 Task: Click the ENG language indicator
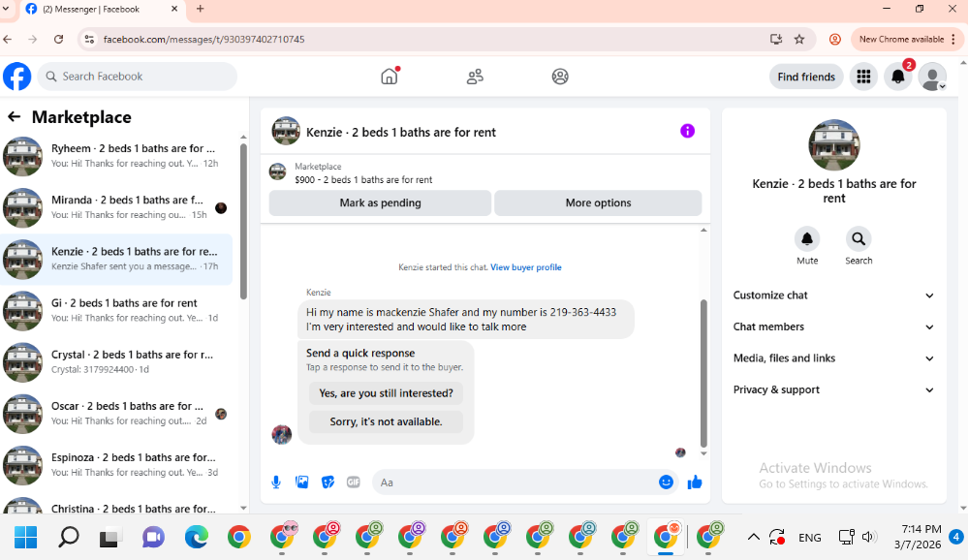tap(809, 538)
